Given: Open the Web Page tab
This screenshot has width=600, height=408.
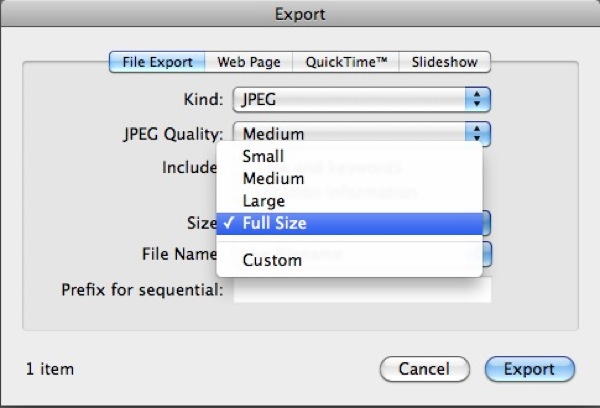Looking at the screenshot, I should [x=249, y=62].
